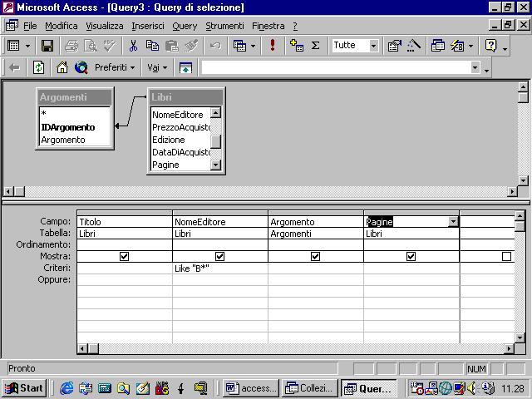
Task: Open Print Preview icon
Action: coord(91,46)
